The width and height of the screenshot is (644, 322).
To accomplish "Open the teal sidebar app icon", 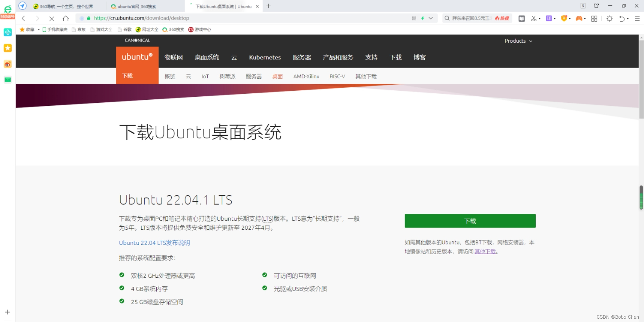I will (x=8, y=32).
